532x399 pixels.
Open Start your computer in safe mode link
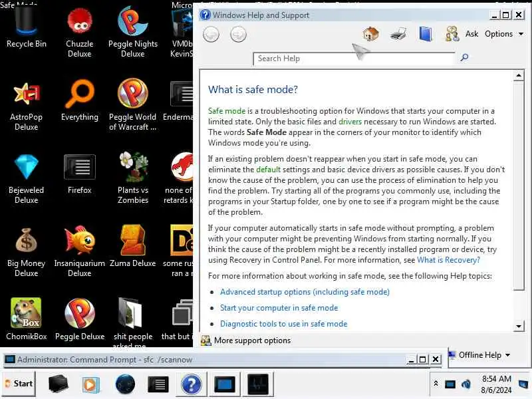pos(279,308)
